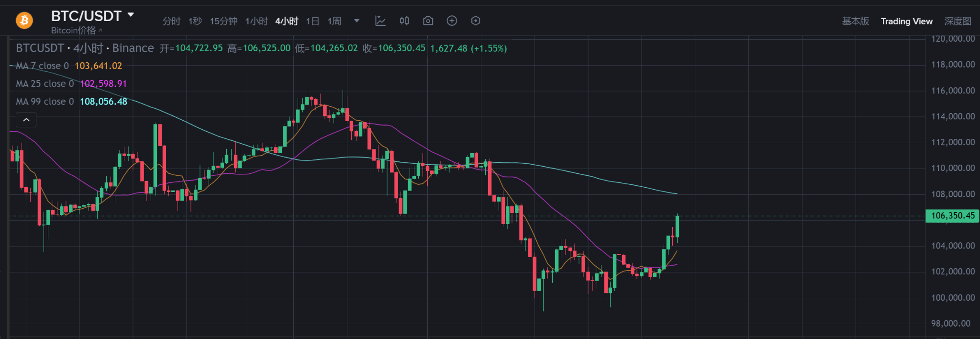Viewport: 980px width, 339px height.
Task: Click the circled plus icon in toolbar
Action: pos(452,21)
